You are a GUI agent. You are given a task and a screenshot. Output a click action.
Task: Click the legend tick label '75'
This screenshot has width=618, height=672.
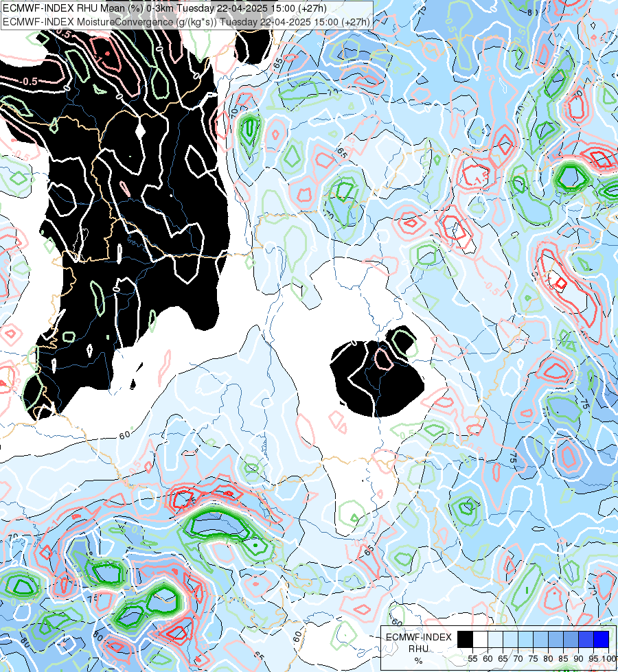(x=533, y=659)
